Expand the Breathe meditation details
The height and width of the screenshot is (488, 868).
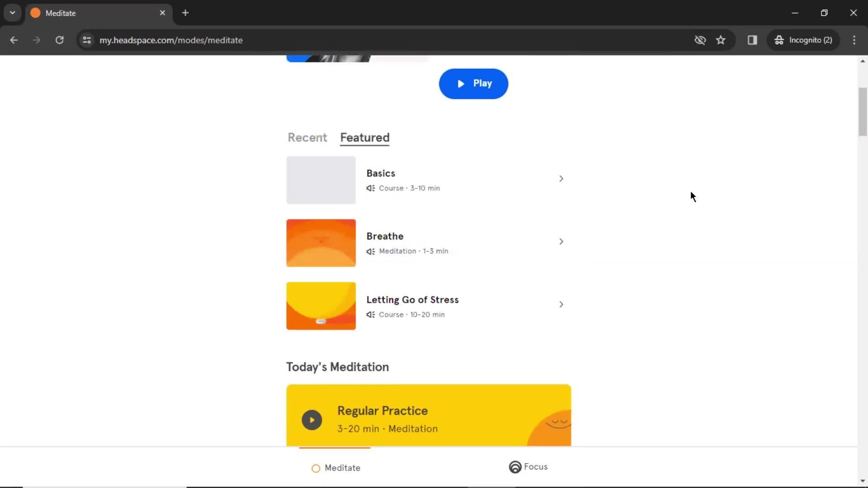tap(561, 241)
